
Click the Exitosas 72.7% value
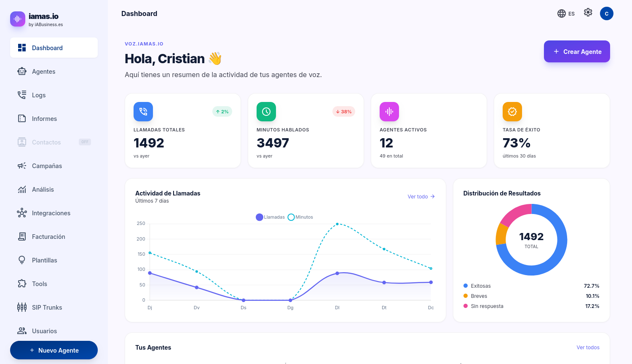click(x=592, y=286)
